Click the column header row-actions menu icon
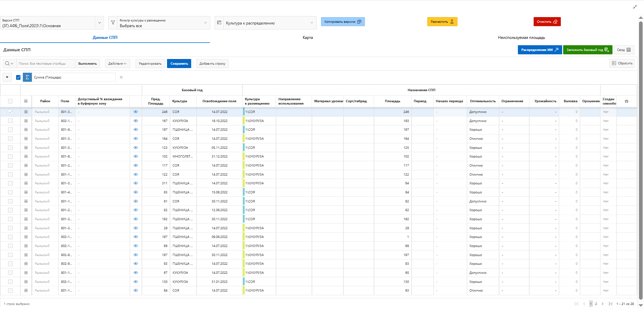 point(26,101)
